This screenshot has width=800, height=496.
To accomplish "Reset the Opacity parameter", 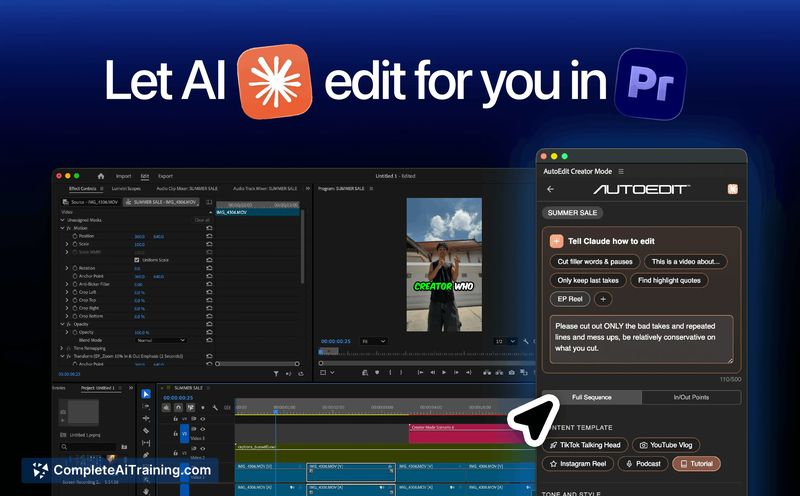I will coord(209,332).
